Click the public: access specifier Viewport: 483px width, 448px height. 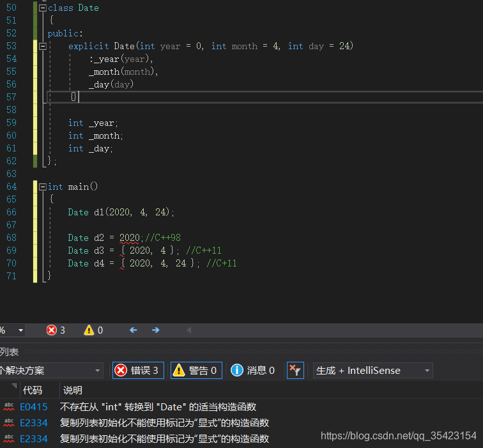click(x=65, y=33)
